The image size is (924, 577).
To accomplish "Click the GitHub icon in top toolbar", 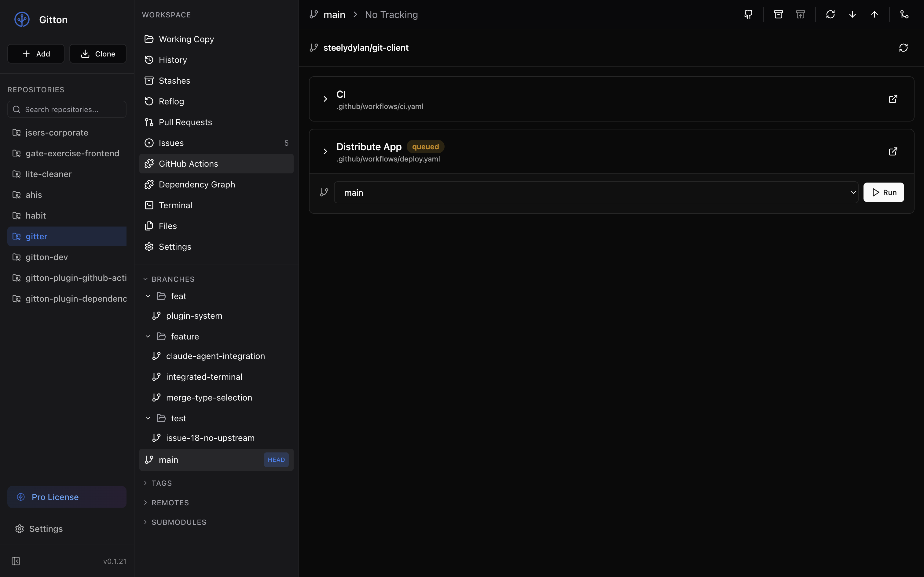I will [x=748, y=15].
